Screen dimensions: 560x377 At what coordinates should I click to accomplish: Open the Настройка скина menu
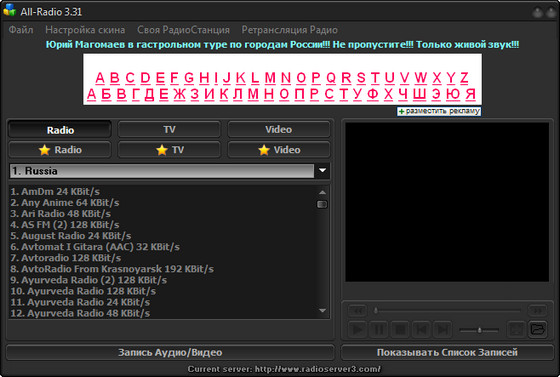tap(85, 30)
